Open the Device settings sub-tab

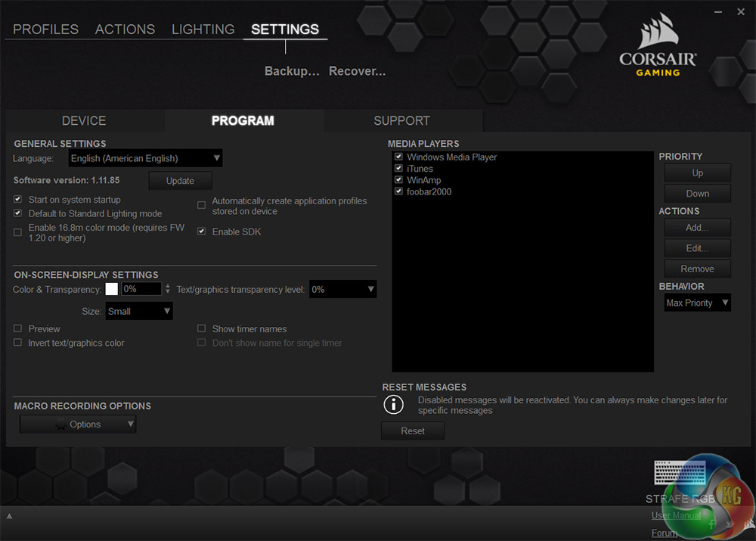click(84, 120)
